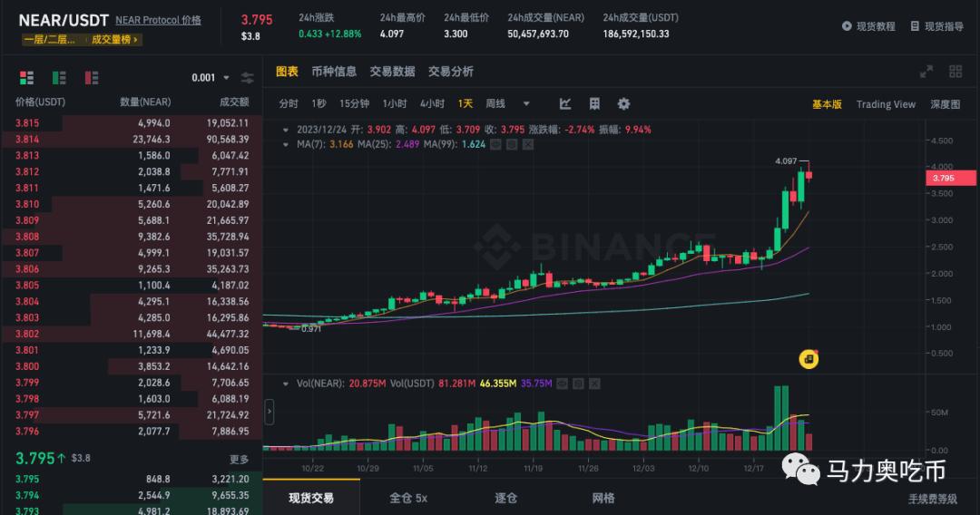Hide the Vol indicator with eye icon
This screenshot has height=515, width=980.
click(x=563, y=384)
